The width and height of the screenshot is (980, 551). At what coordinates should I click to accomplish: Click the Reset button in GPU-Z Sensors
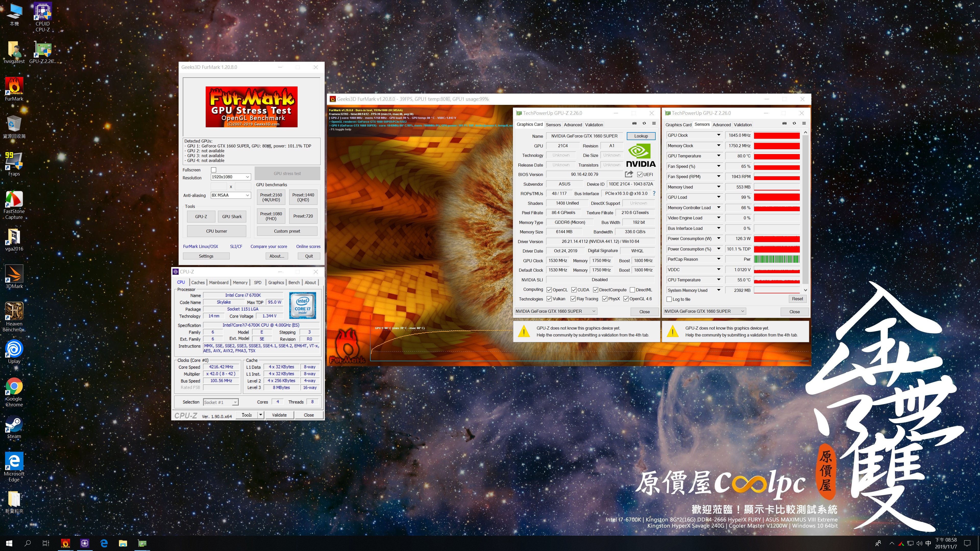797,299
